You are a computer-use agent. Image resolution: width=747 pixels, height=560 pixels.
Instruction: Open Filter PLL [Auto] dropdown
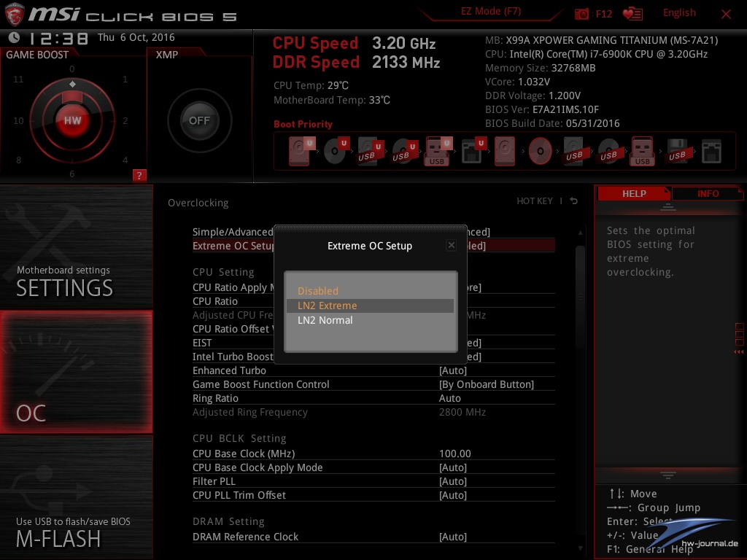[x=452, y=481]
